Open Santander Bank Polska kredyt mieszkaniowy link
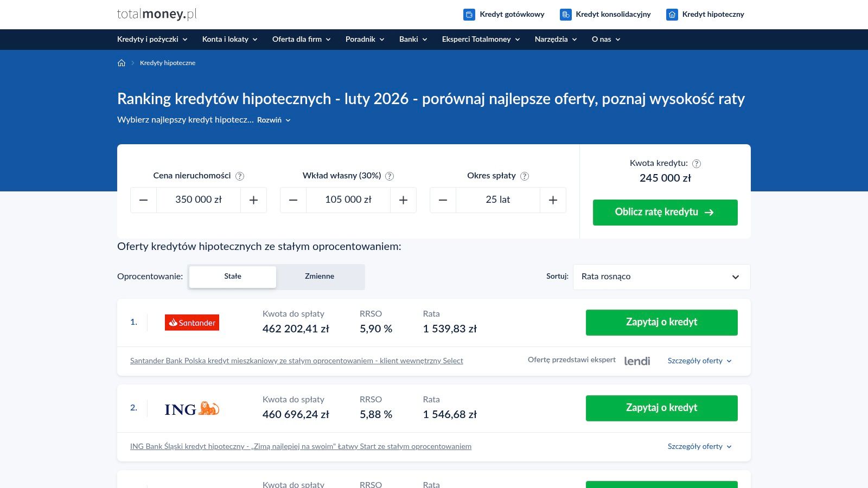 coord(297,361)
